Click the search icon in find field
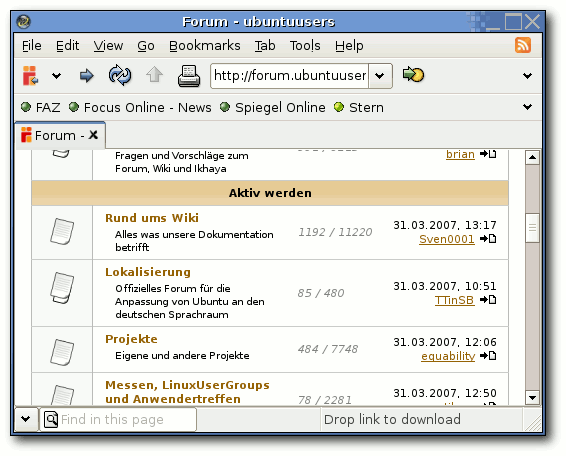The width and height of the screenshot is (566, 456). point(51,420)
